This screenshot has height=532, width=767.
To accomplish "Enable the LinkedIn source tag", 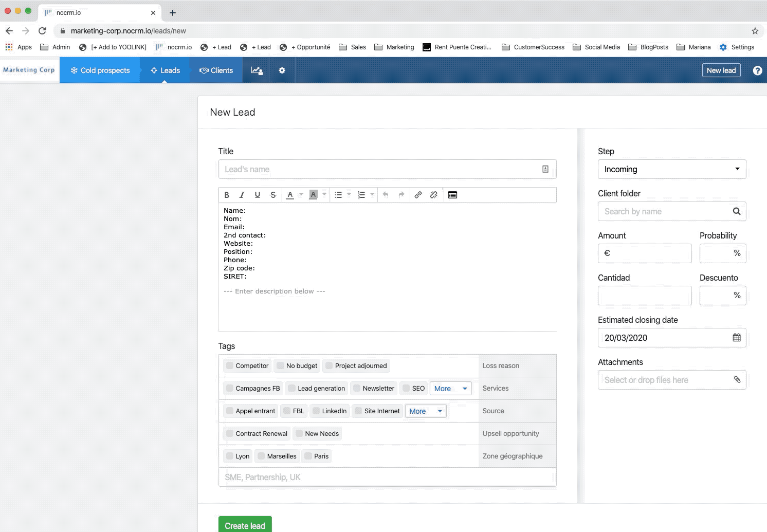I will [316, 411].
